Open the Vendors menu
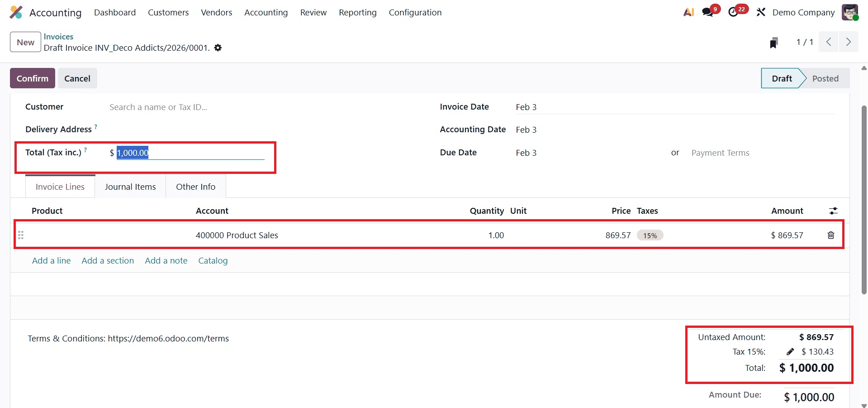Viewport: 868px width, 408px height. click(216, 12)
